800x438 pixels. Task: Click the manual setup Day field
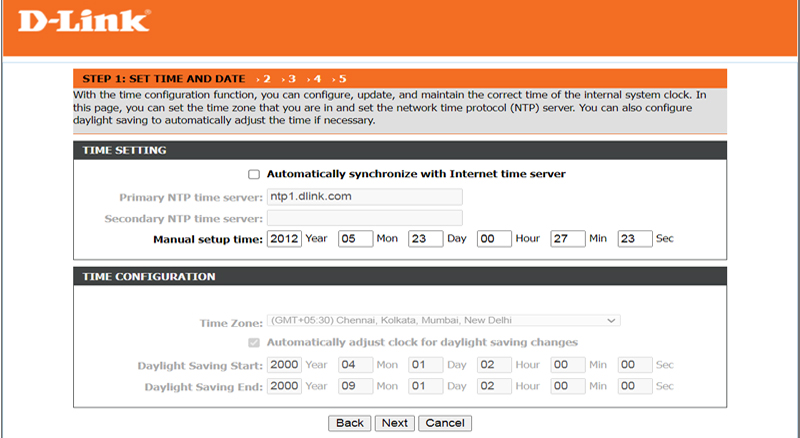pyautogui.click(x=426, y=239)
